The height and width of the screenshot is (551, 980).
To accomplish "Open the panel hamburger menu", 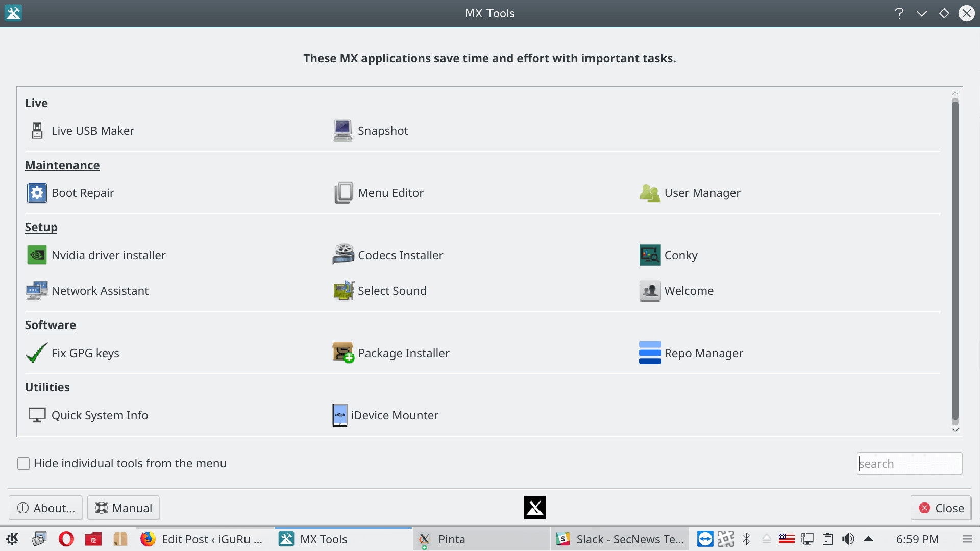I will point(967,539).
